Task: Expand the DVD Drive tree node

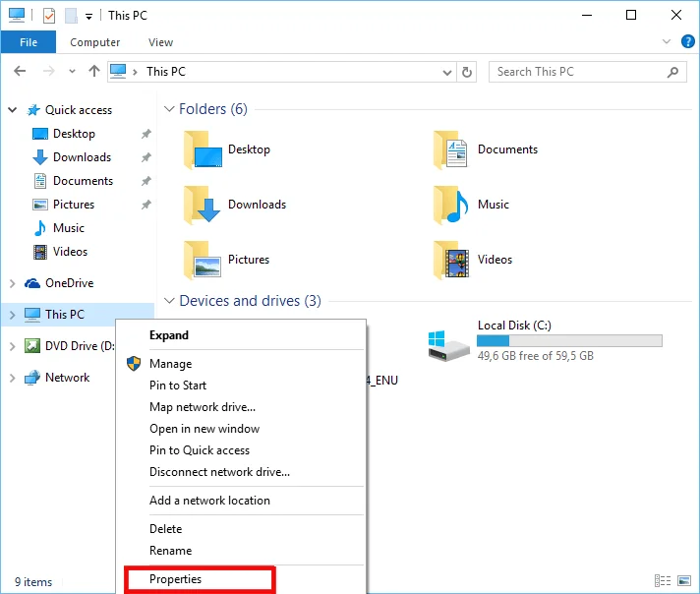Action: [13, 346]
